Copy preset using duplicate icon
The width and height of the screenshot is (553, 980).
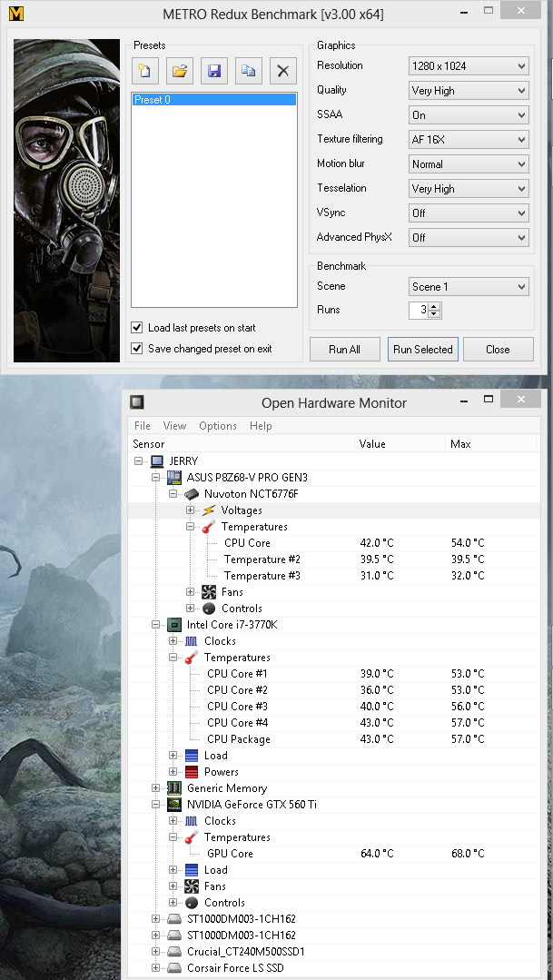click(249, 71)
